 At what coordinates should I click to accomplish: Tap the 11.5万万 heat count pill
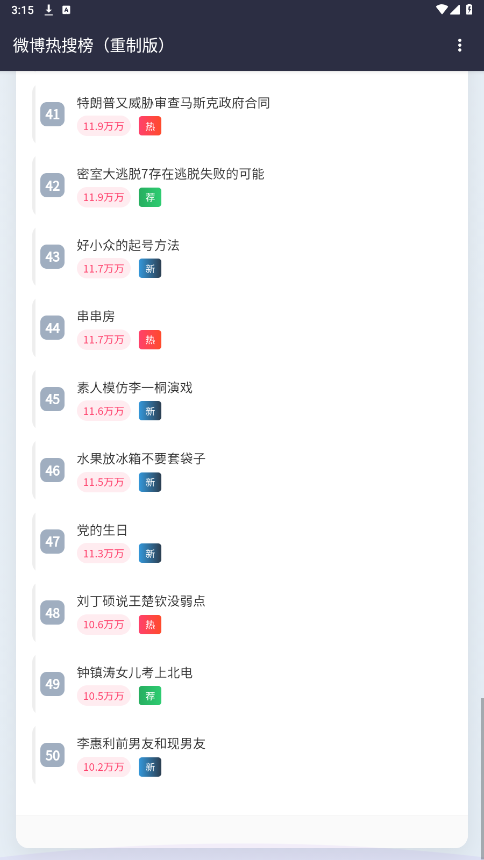pyautogui.click(x=104, y=482)
